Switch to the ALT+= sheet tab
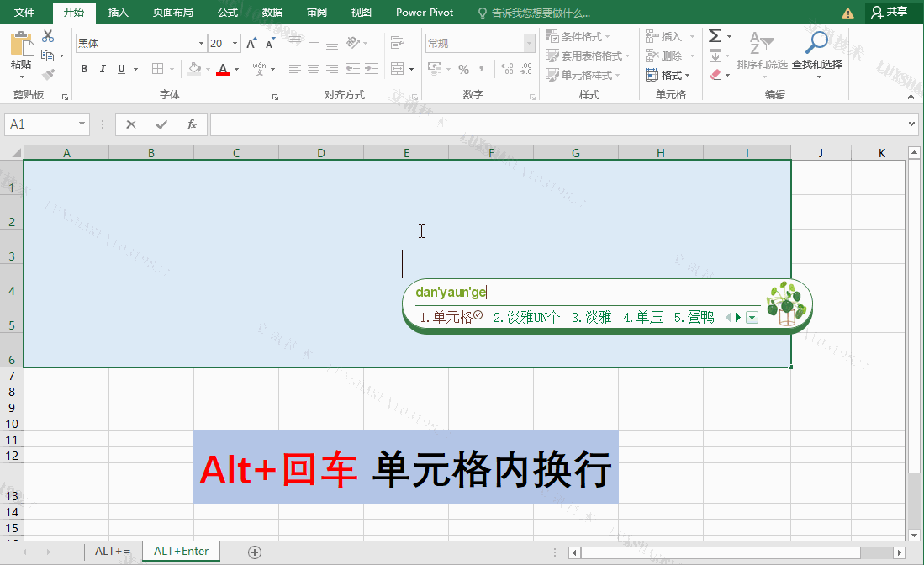The image size is (924, 565). pos(112,551)
